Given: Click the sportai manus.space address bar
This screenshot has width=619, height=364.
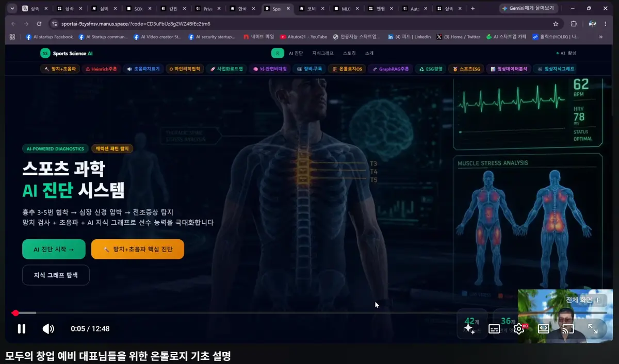Looking at the screenshot, I should [299, 24].
